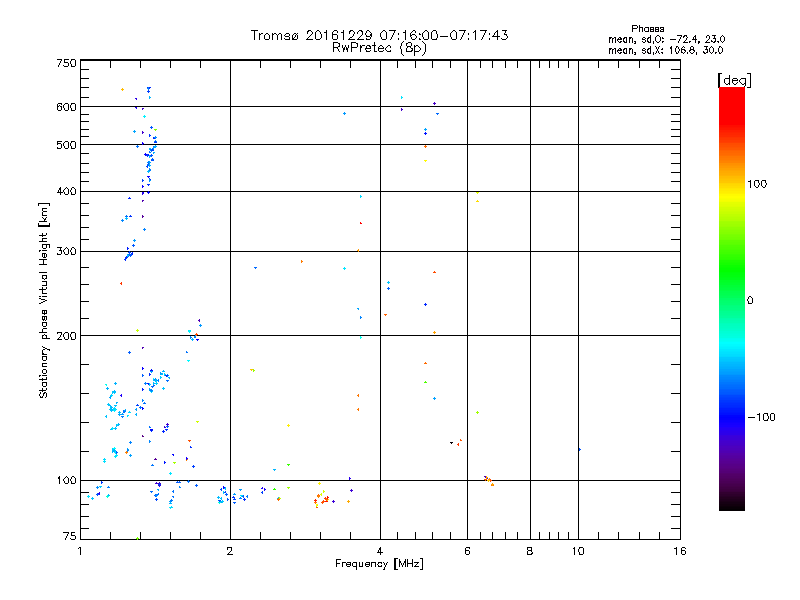Click the 'Stationary phase Virtual Height [km]' axis label
The image size is (800, 600).
(44, 300)
